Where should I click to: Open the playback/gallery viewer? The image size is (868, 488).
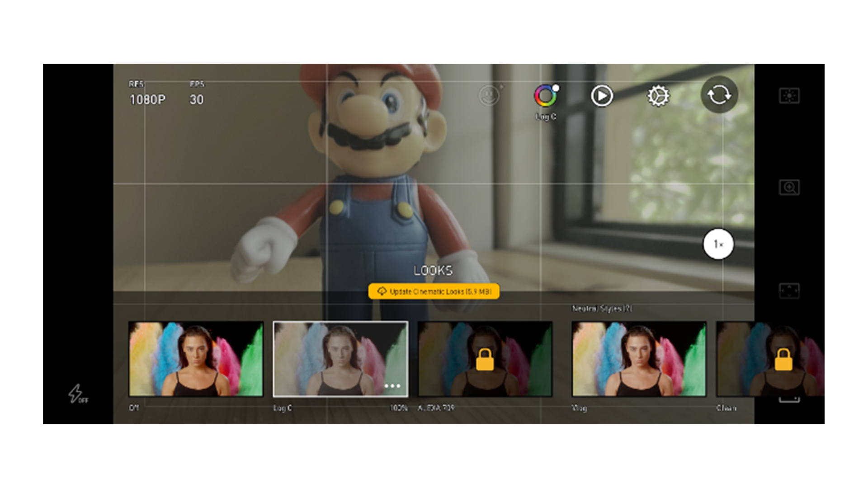point(602,96)
